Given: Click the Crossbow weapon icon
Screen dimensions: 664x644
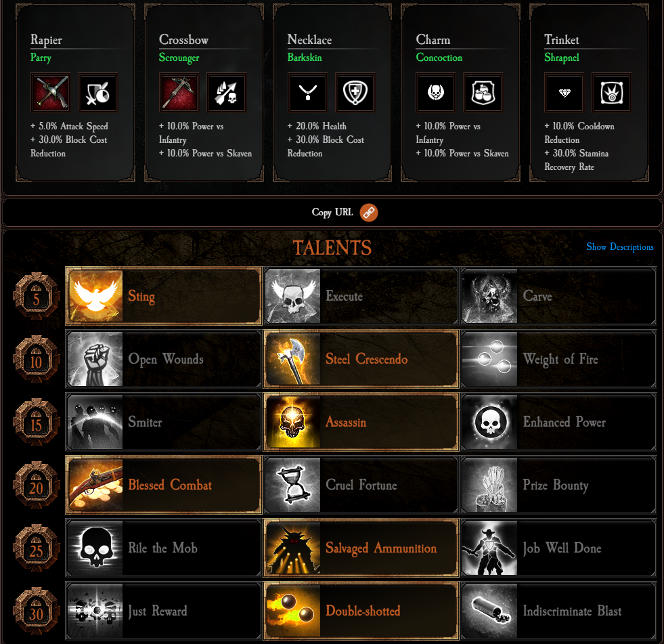Looking at the screenshot, I should 179,92.
